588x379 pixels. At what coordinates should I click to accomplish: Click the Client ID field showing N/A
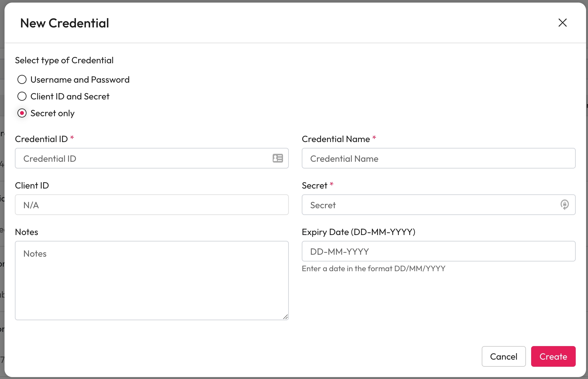pos(151,205)
